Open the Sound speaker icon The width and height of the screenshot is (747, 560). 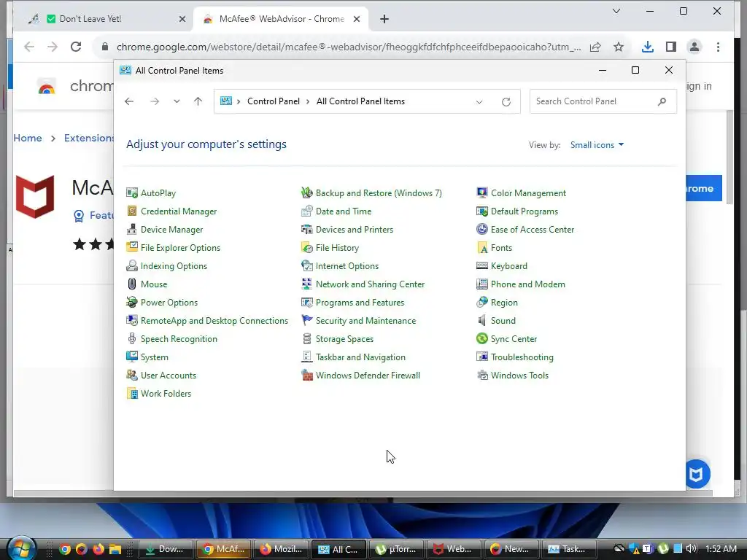point(482,321)
